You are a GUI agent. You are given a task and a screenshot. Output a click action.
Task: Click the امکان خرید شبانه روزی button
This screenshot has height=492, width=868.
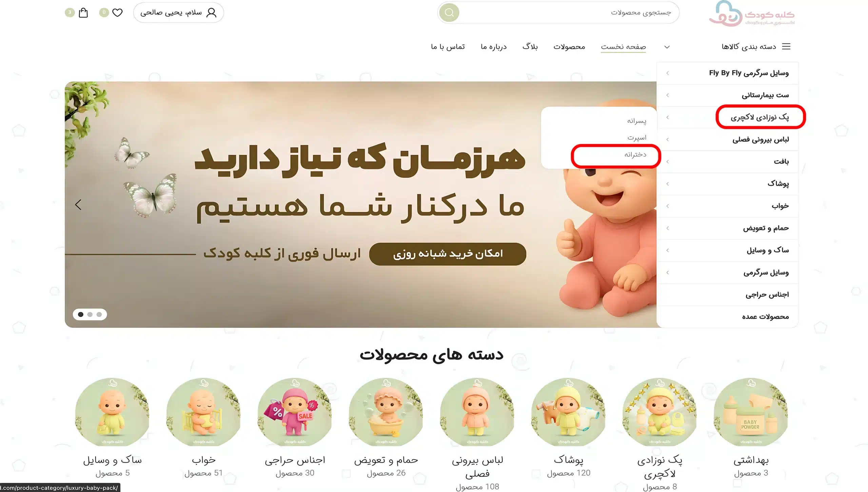(448, 254)
